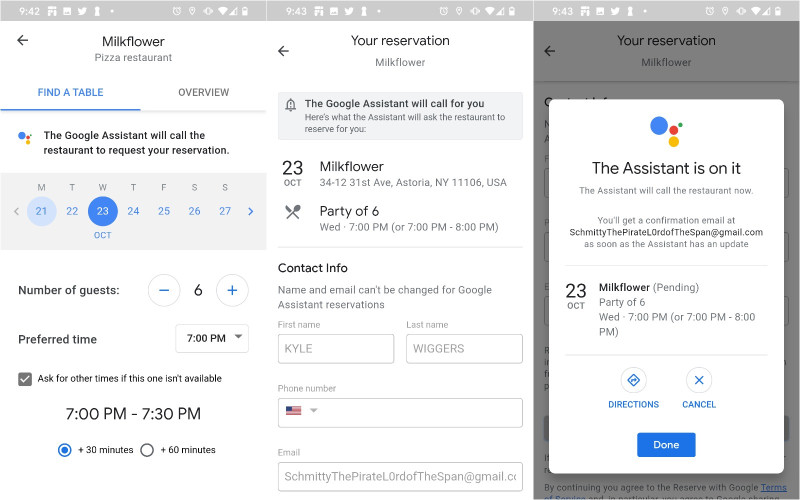Tap the DIRECTIONS icon in dialog

(x=634, y=380)
